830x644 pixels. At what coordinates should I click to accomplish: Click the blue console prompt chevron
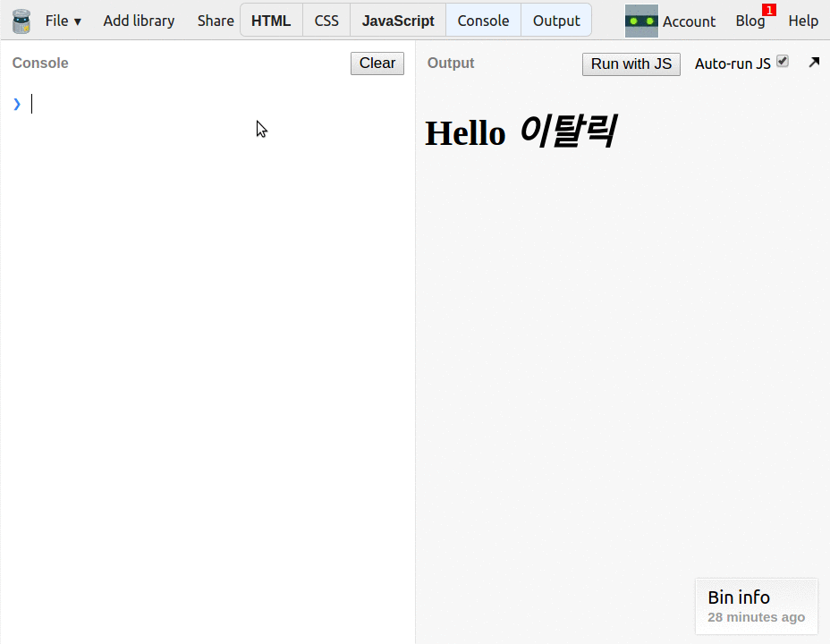[17, 104]
